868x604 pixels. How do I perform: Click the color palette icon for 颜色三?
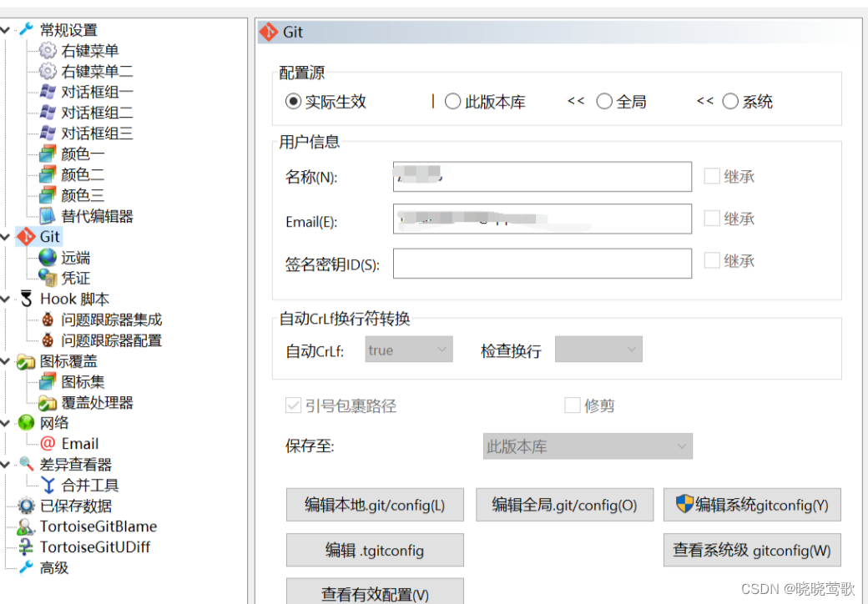48,194
